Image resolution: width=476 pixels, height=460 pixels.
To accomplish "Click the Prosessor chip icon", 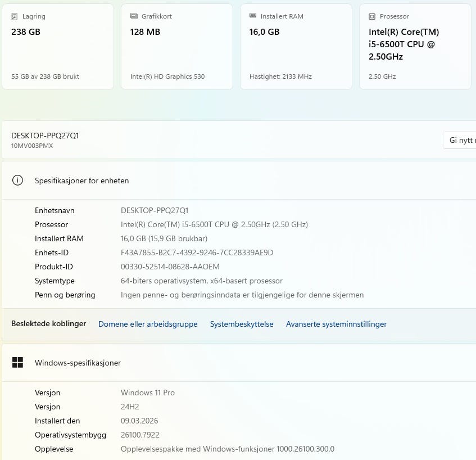I will (372, 17).
